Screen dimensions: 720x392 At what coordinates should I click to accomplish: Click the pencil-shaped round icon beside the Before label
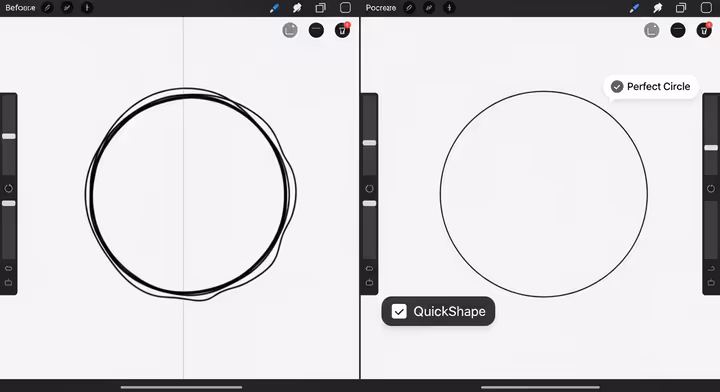tap(47, 8)
